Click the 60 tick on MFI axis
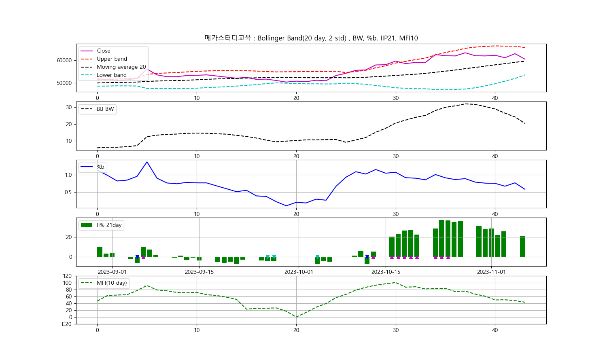The width and height of the screenshot is (607, 364). (x=69, y=297)
